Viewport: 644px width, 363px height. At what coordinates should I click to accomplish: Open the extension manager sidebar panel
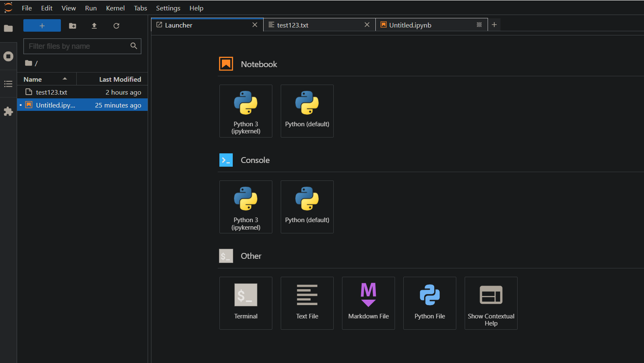(8, 111)
